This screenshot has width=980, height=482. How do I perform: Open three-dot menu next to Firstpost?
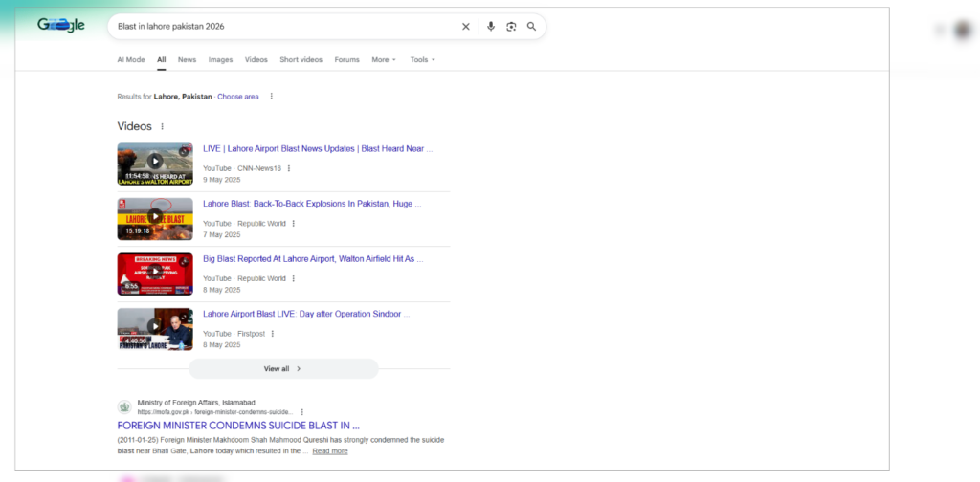(x=273, y=334)
